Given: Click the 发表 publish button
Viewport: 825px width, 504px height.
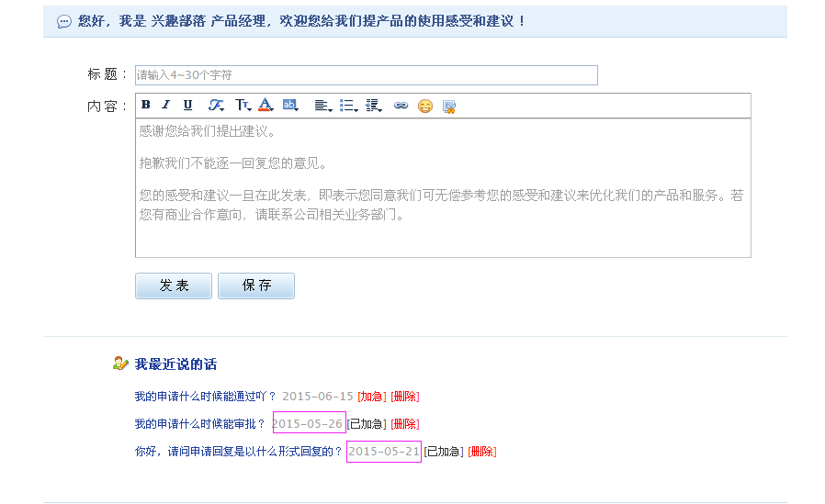Looking at the screenshot, I should coord(174,286).
